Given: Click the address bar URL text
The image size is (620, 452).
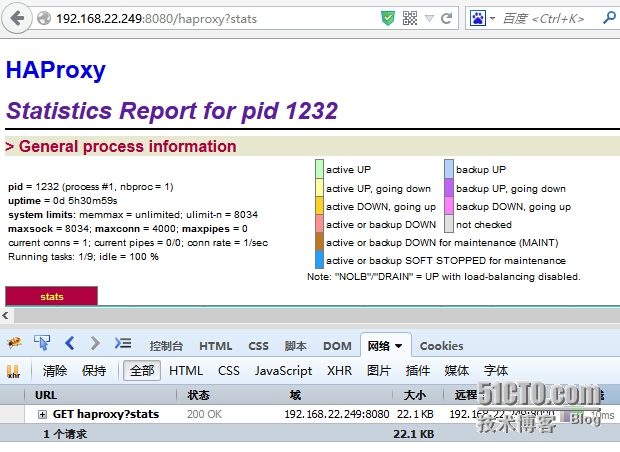Looking at the screenshot, I should pos(157,19).
